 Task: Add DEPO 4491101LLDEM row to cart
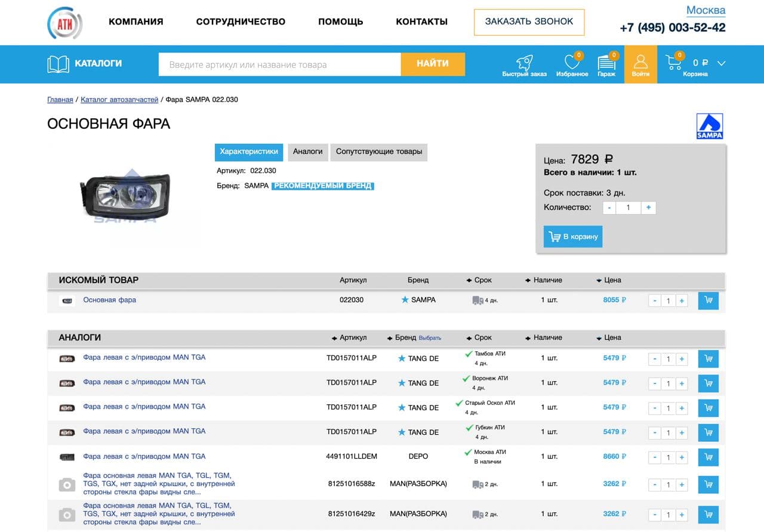pos(708,457)
